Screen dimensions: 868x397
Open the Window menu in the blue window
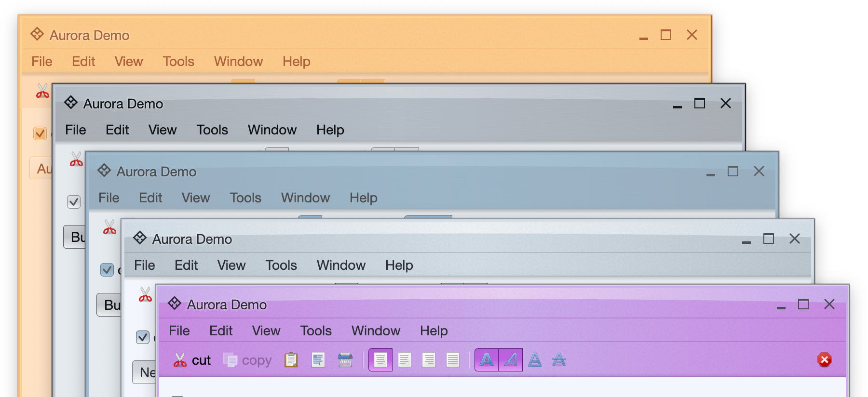pos(305,198)
